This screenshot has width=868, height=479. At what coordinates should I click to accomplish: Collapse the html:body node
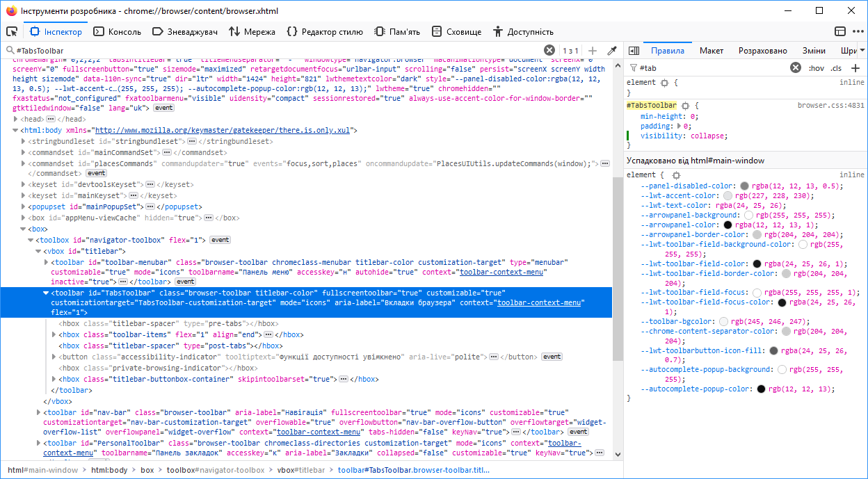point(16,130)
